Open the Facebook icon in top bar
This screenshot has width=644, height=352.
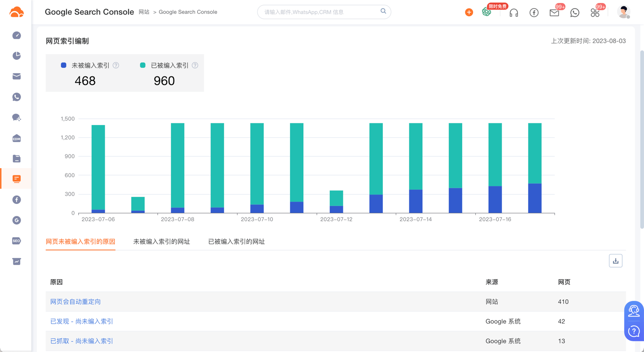(534, 13)
